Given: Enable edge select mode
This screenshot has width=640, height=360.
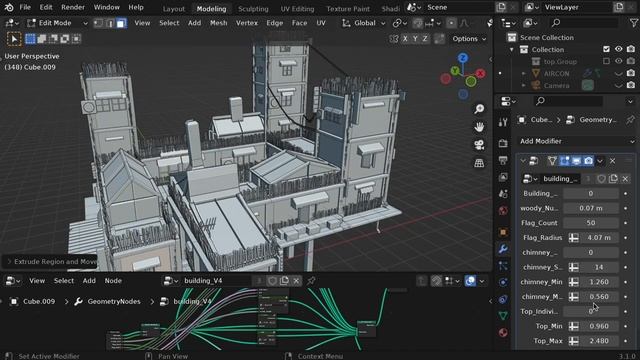Looking at the screenshot, I should pyautogui.click(x=110, y=23).
